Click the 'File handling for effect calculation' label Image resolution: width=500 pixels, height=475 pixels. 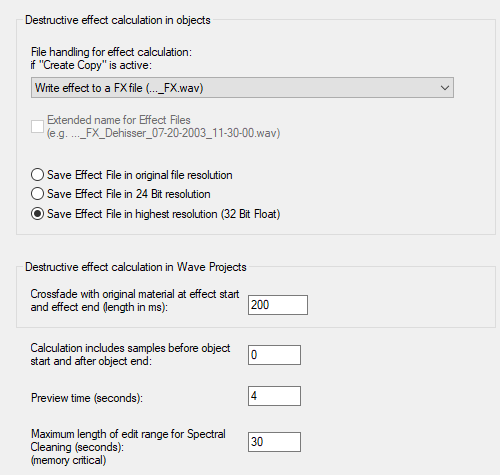tap(111, 52)
